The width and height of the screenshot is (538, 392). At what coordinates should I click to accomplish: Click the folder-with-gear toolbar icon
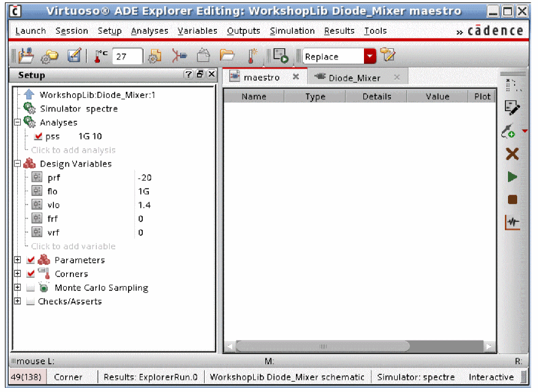click(x=50, y=56)
